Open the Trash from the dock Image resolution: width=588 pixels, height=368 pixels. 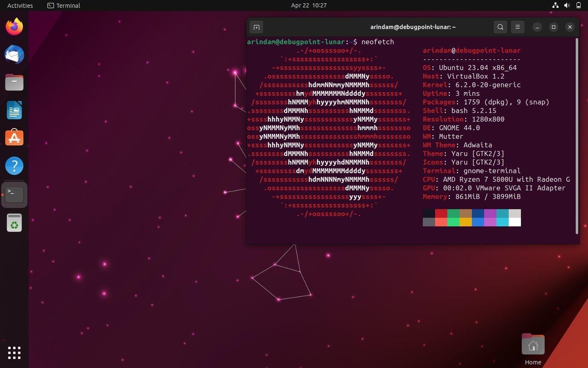click(x=14, y=223)
